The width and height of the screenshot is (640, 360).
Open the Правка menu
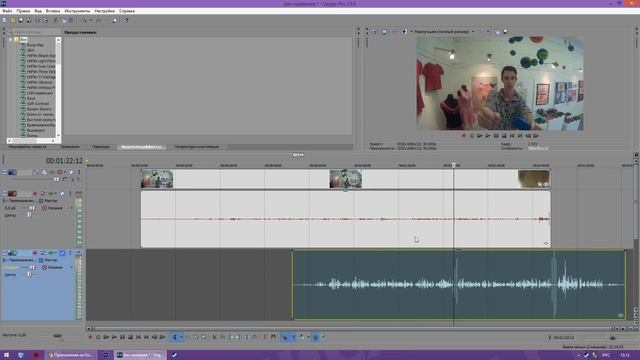[23, 11]
